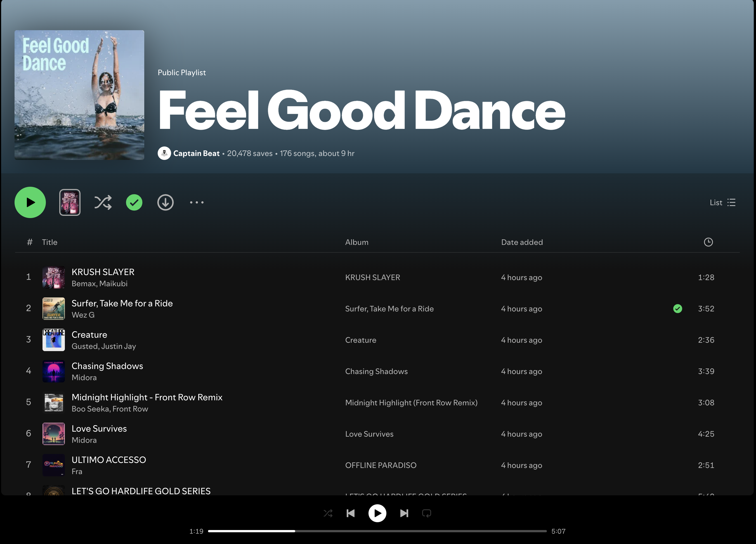
Task: Skip to next track in player bar
Action: [x=404, y=513]
